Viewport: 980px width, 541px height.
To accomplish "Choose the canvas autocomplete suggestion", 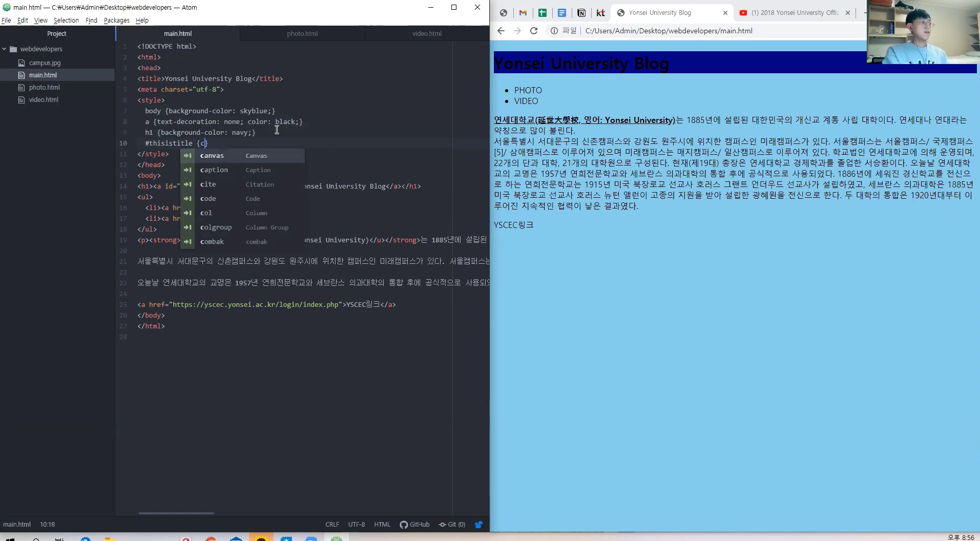I will 242,156.
